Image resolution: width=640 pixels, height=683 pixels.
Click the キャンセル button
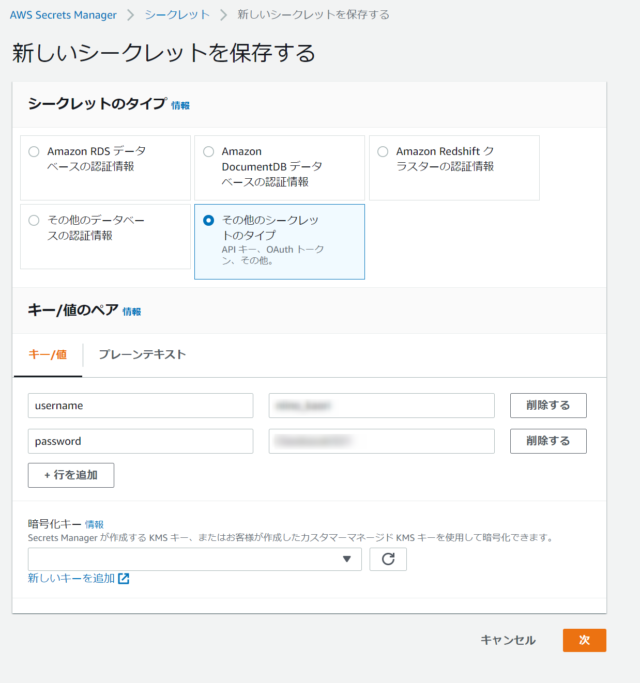coord(508,640)
